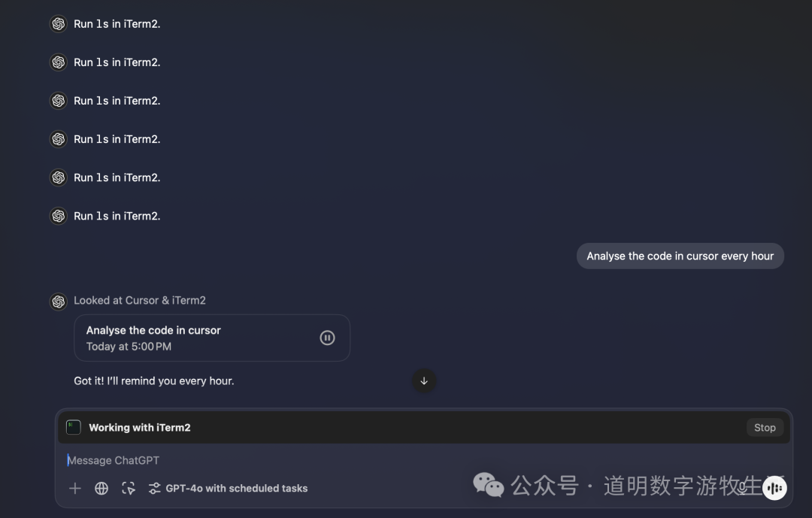The image size is (812, 518).
Task: Pause the scheduled Analyse the code task
Action: coord(327,338)
